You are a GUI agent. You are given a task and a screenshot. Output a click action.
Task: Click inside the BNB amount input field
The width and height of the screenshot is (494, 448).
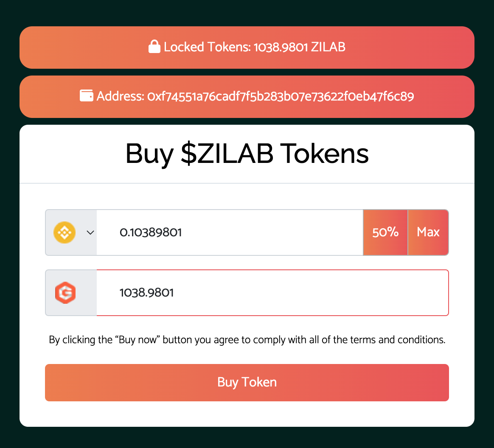[x=229, y=232]
